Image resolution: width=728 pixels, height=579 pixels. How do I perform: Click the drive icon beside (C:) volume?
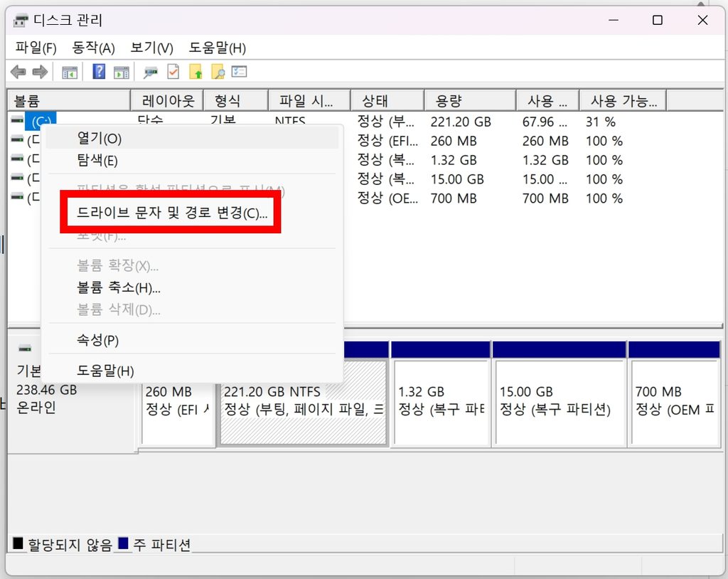[x=17, y=120]
